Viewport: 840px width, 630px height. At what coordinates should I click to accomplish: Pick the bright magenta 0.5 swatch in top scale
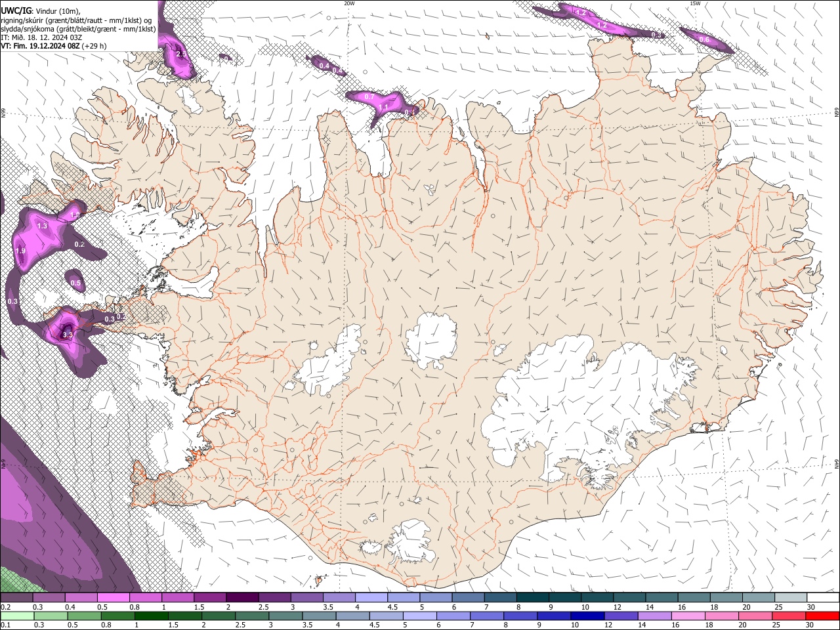[113, 598]
